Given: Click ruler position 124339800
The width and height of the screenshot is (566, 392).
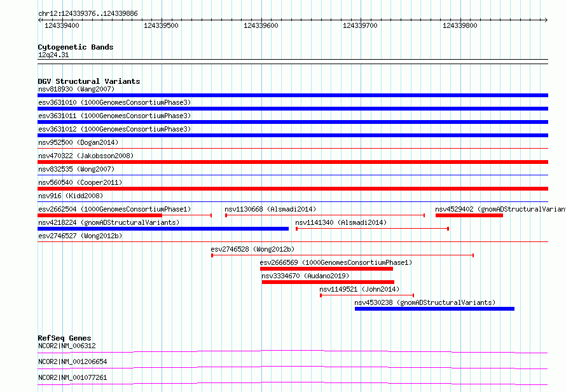Looking at the screenshot, I should 460,25.
